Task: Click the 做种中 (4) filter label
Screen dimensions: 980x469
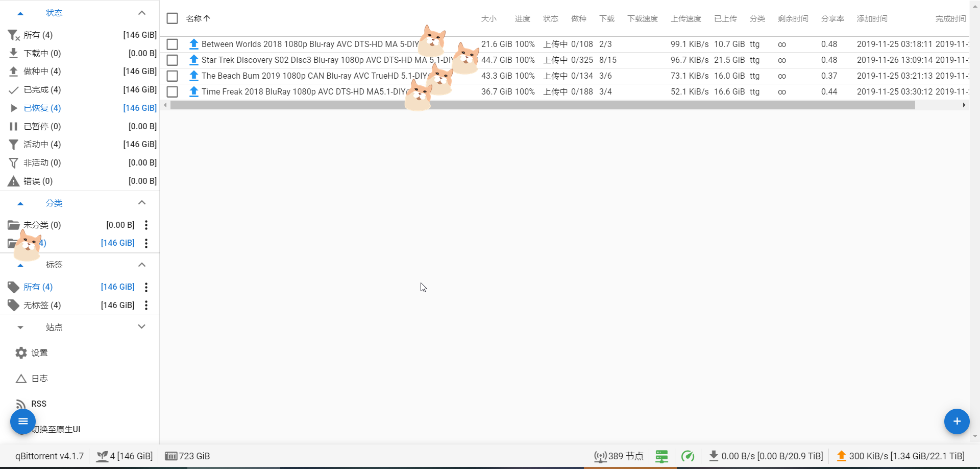Action: pos(42,72)
